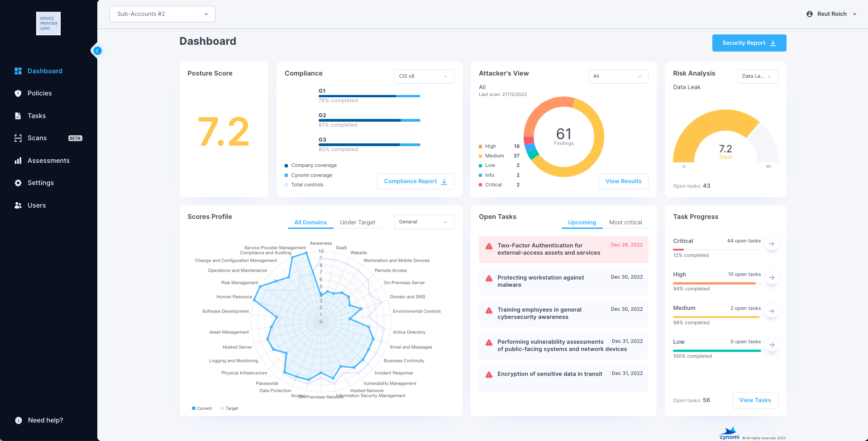This screenshot has height=441, width=868.
Task: Open the Two-Factor Authentication task entry
Action: click(x=563, y=249)
